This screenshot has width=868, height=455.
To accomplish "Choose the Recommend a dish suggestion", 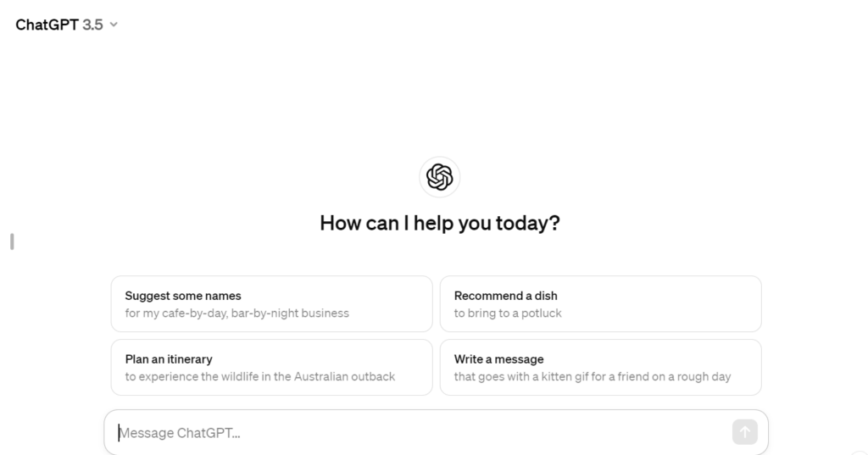I will [x=601, y=304].
